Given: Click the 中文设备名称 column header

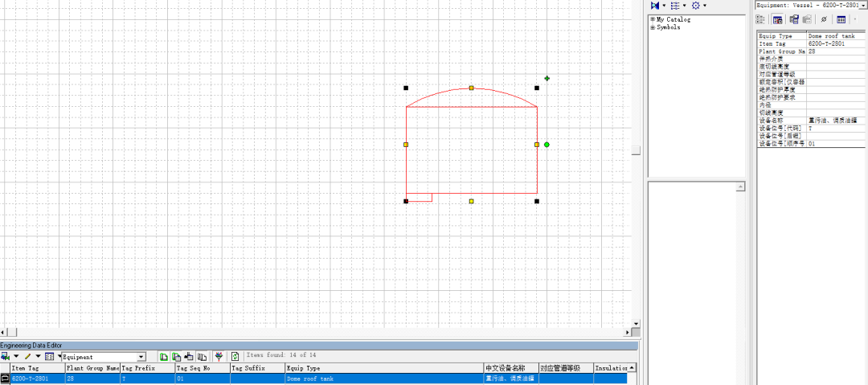Looking at the screenshot, I should 511,368.
